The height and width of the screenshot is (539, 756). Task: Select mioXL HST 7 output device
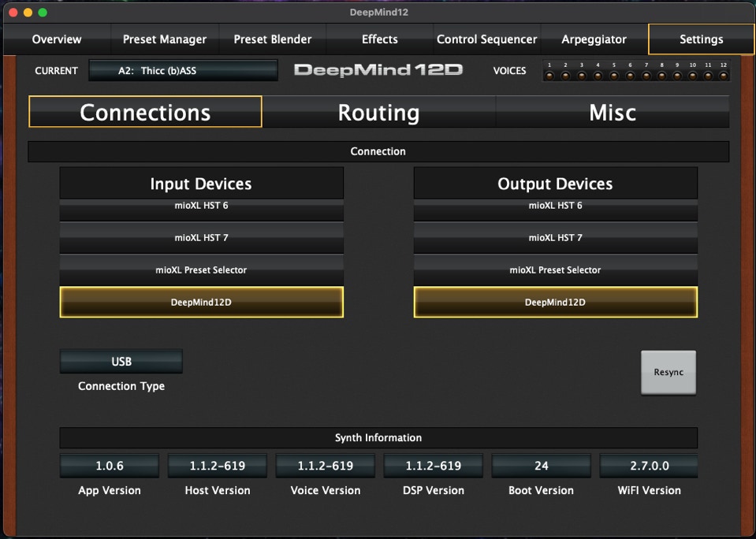[x=556, y=238]
